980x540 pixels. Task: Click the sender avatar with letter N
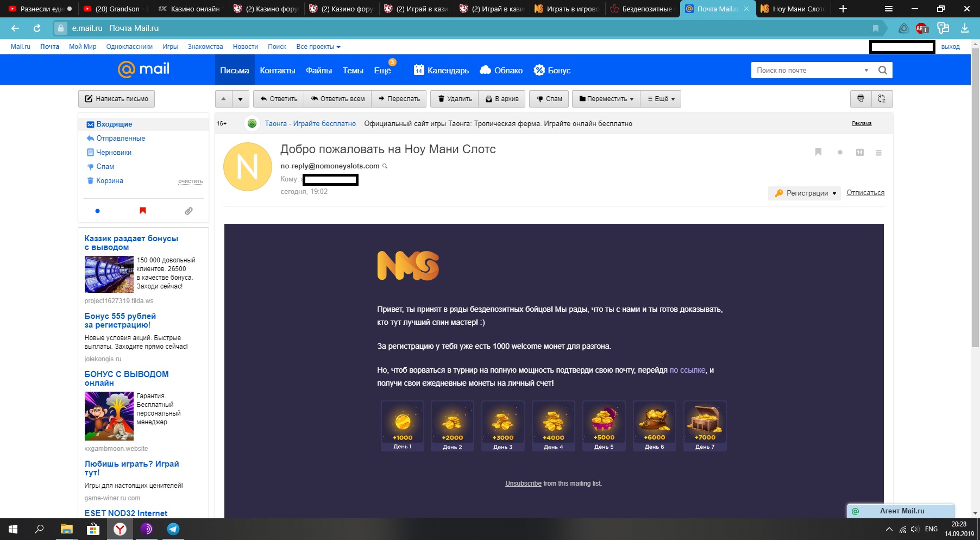[248, 167]
